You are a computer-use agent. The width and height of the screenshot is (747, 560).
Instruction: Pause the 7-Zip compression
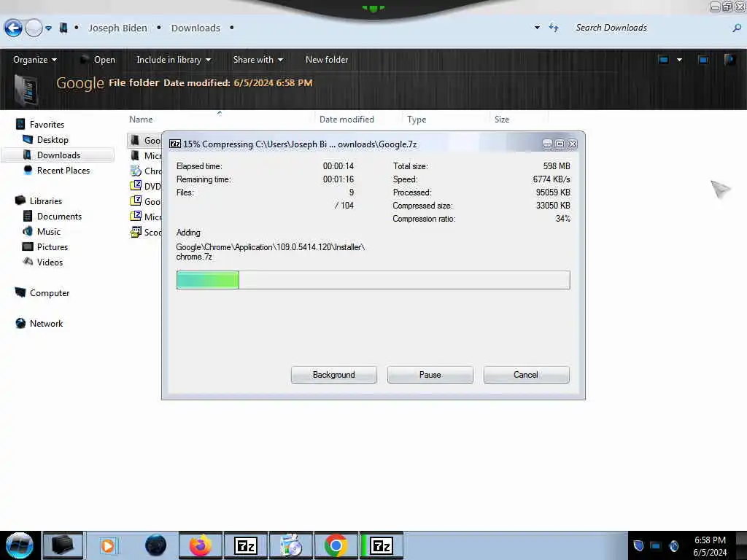[x=430, y=375]
